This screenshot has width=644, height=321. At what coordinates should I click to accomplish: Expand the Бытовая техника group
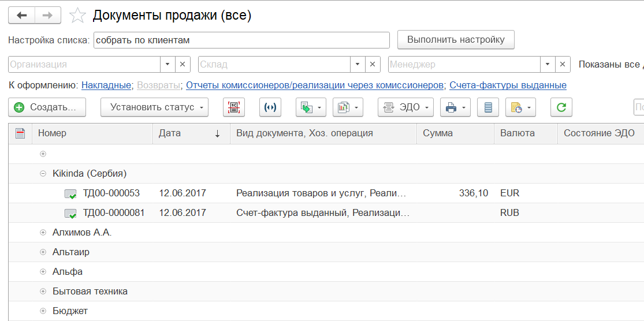point(43,292)
